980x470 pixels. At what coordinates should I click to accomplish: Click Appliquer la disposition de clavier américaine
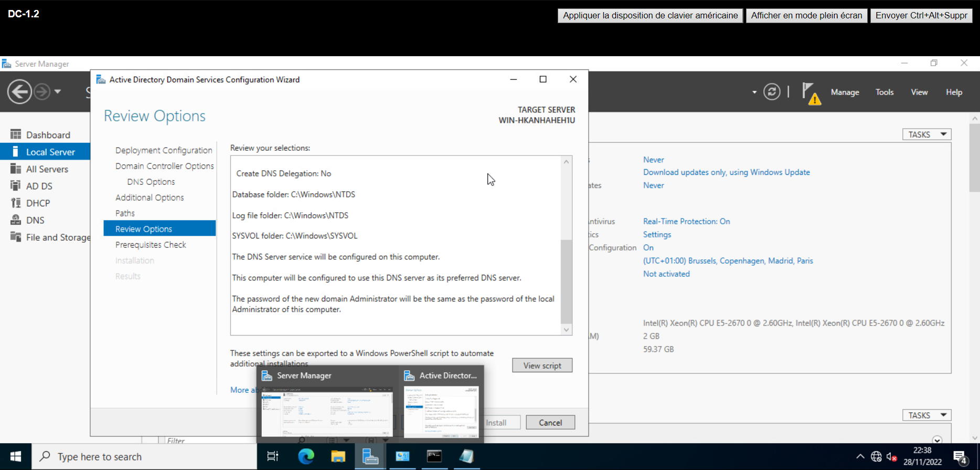point(650,15)
